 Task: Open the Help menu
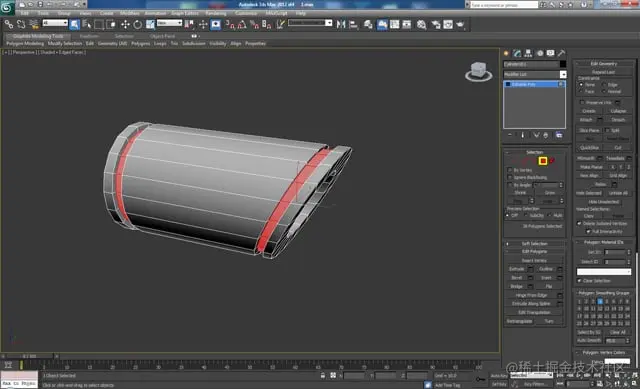[300, 13]
